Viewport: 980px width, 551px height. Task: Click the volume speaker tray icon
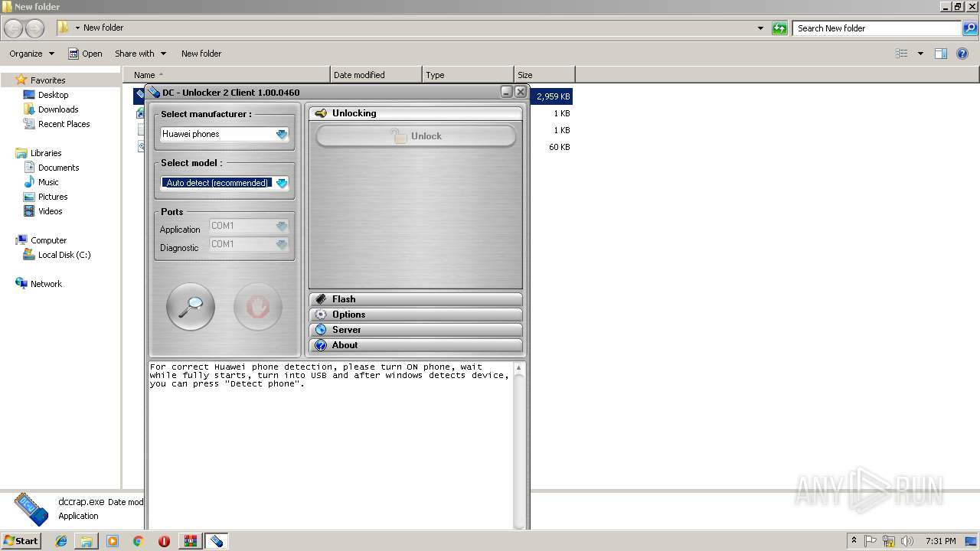tap(907, 541)
